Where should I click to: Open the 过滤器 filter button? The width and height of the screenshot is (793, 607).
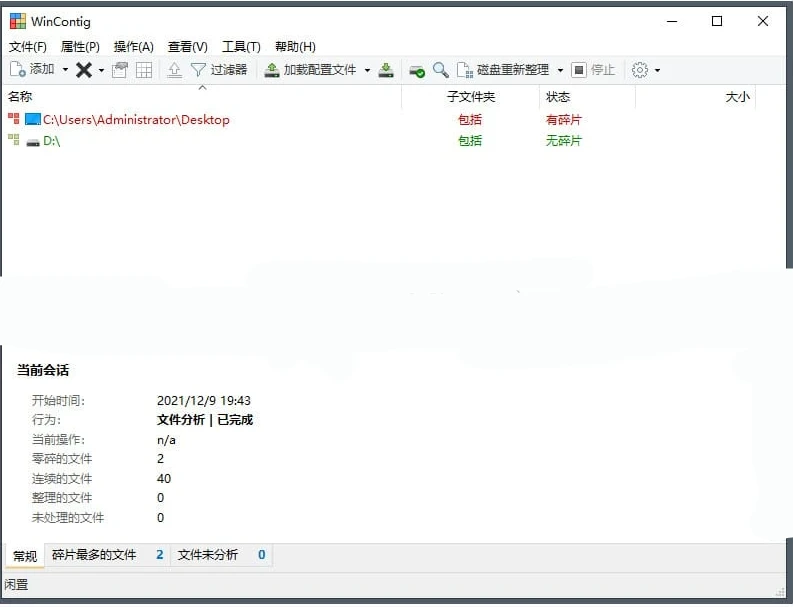219,70
